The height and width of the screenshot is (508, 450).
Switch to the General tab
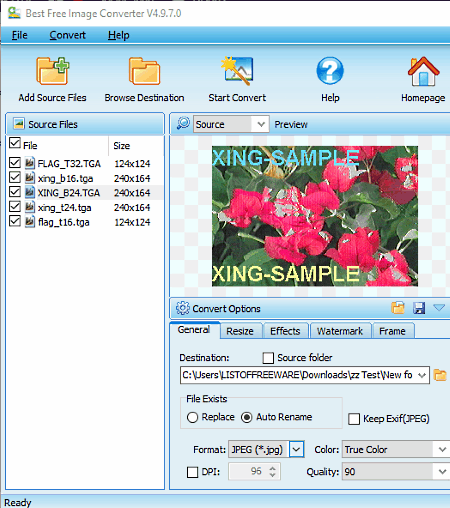pos(194,330)
